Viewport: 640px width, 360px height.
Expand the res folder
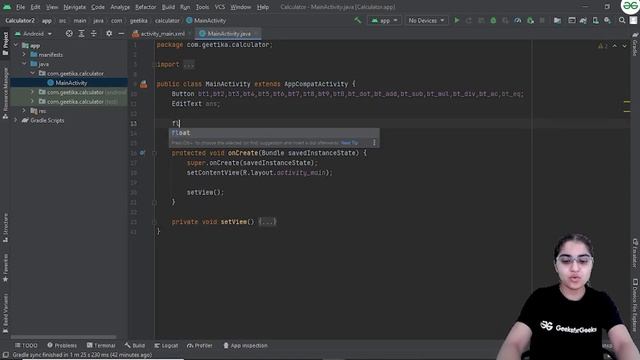coord(24,111)
